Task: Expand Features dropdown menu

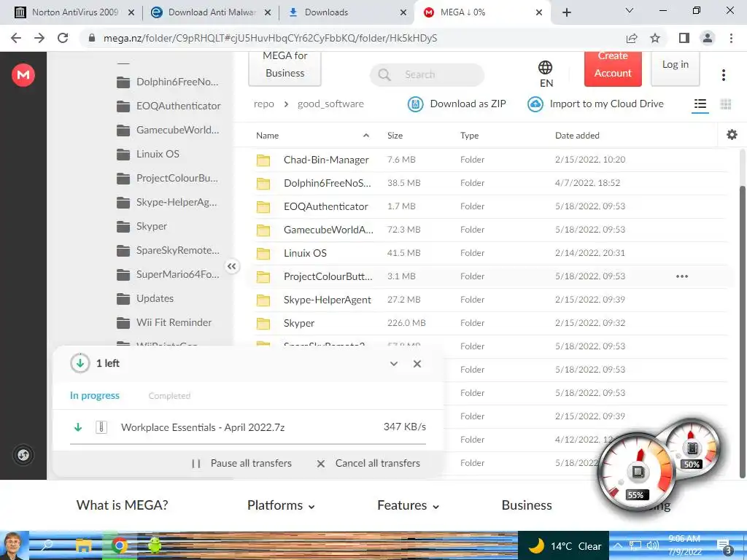Action: click(x=409, y=505)
